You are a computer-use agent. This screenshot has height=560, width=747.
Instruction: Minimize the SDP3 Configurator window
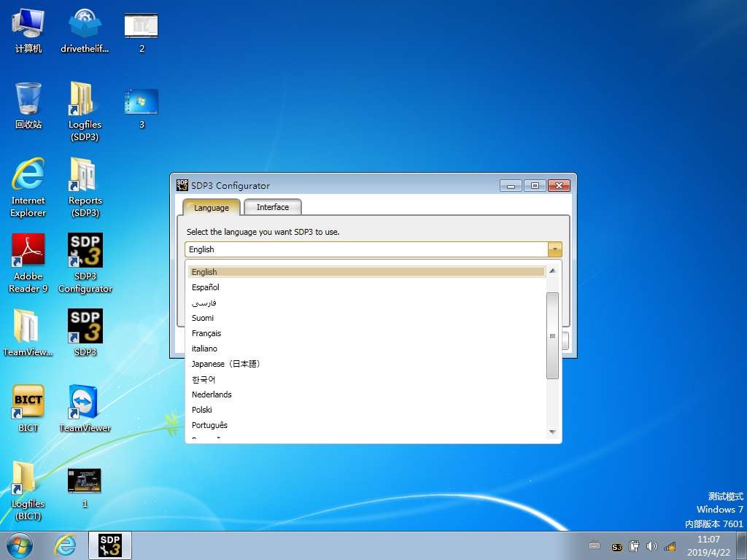coord(511,186)
